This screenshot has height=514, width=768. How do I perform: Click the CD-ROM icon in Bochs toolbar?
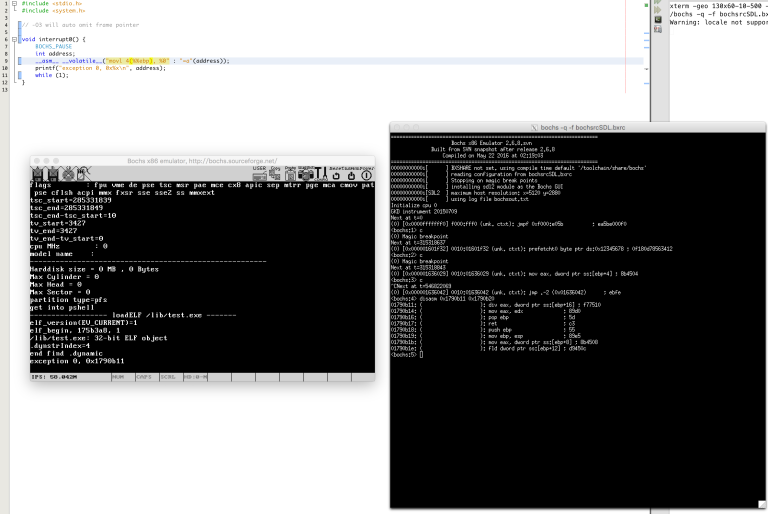68,174
